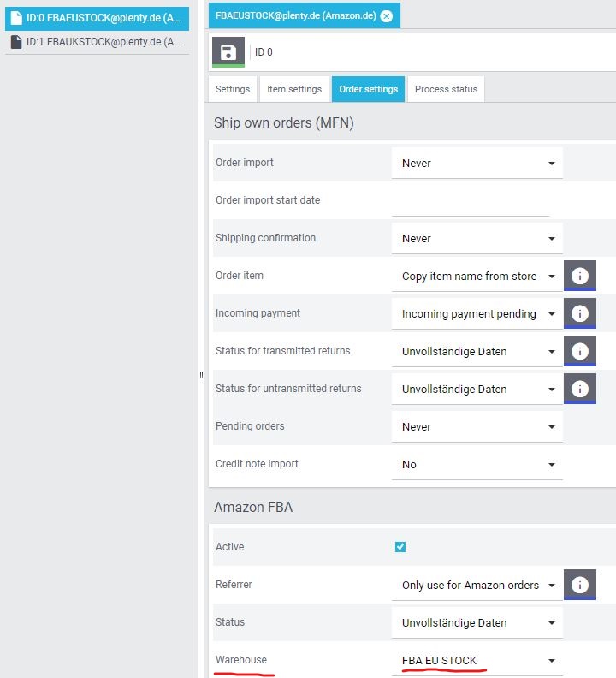The width and height of the screenshot is (616, 678).
Task: Open the Credit note import dropdown
Action: pos(477,465)
